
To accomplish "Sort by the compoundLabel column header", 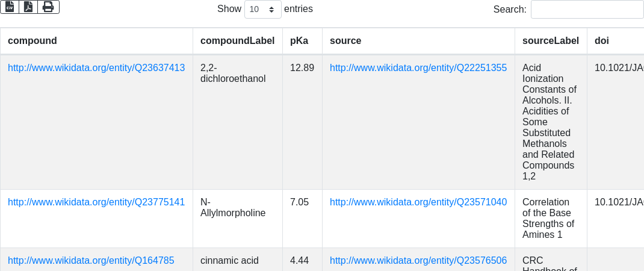I will 237,41.
